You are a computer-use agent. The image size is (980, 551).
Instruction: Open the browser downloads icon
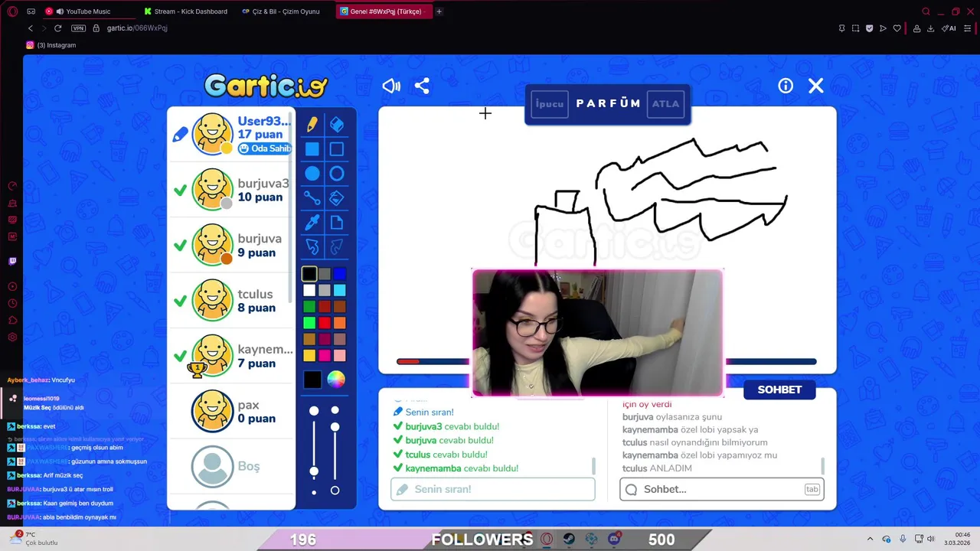click(930, 28)
